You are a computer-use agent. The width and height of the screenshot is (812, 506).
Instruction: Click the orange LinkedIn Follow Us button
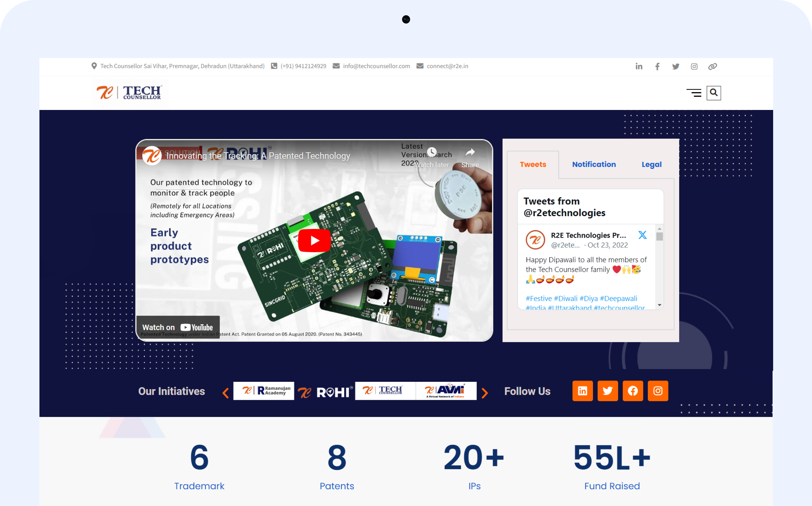(582, 391)
